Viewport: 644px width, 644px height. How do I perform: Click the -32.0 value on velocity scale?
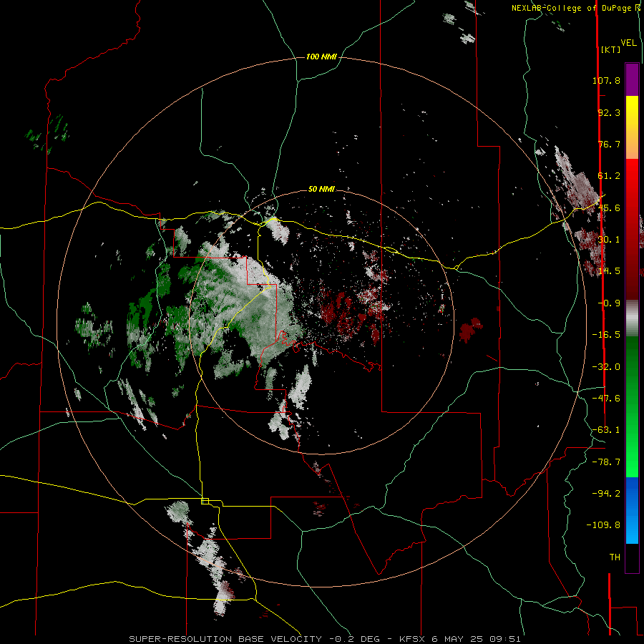click(606, 367)
